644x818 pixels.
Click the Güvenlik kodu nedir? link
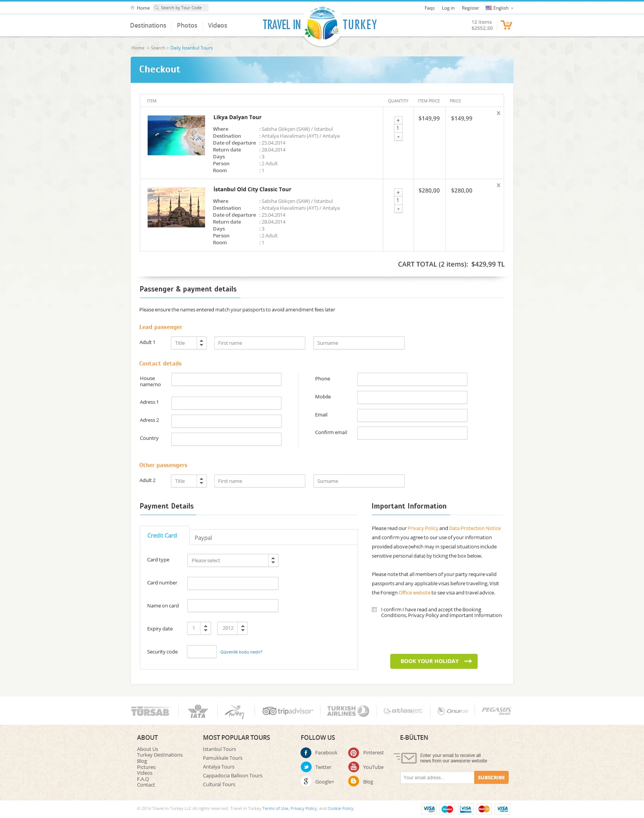[x=242, y=652]
